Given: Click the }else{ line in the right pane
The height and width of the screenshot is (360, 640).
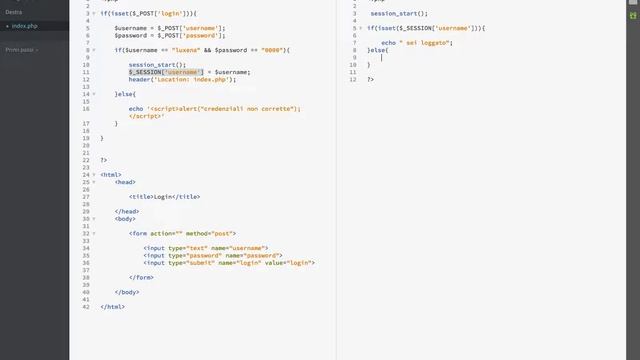Looking at the screenshot, I should 378,50.
